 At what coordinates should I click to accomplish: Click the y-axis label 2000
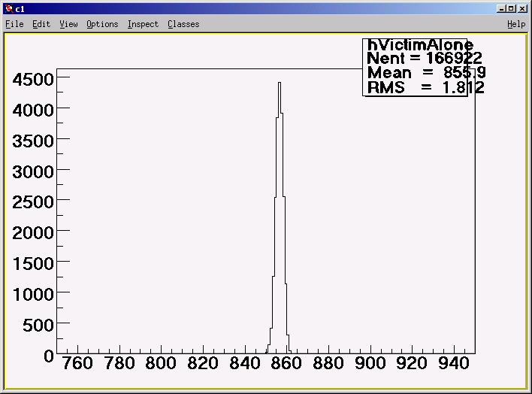(33, 233)
